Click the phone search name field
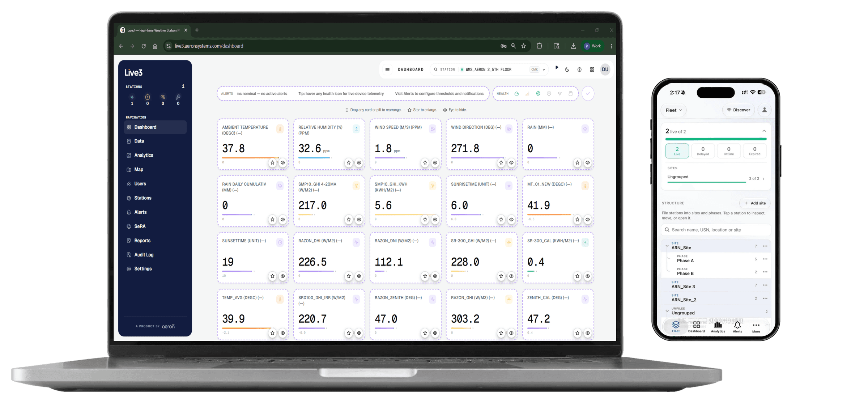868x403 pixels. tap(716, 230)
